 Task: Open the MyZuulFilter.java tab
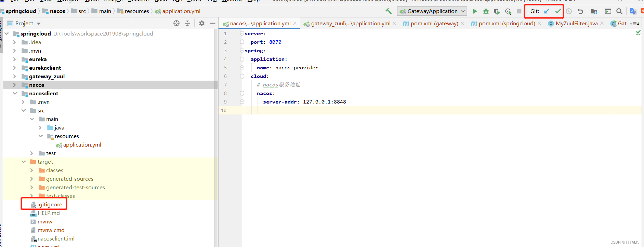click(576, 23)
